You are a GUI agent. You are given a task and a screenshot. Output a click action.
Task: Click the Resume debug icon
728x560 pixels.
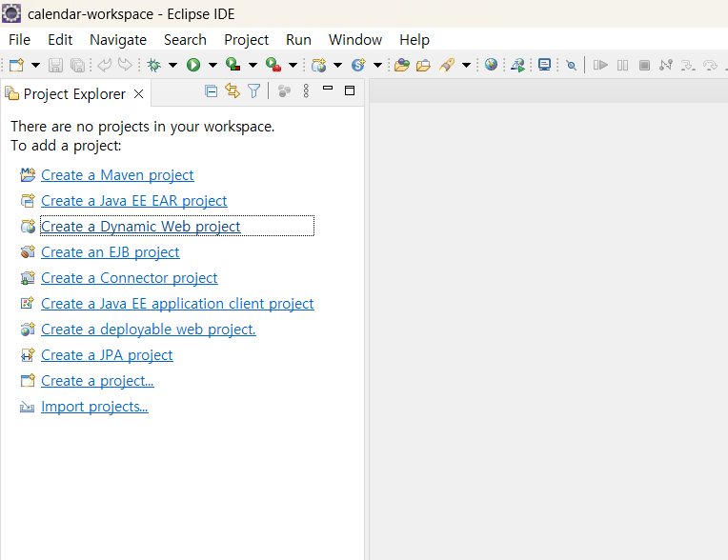600,65
